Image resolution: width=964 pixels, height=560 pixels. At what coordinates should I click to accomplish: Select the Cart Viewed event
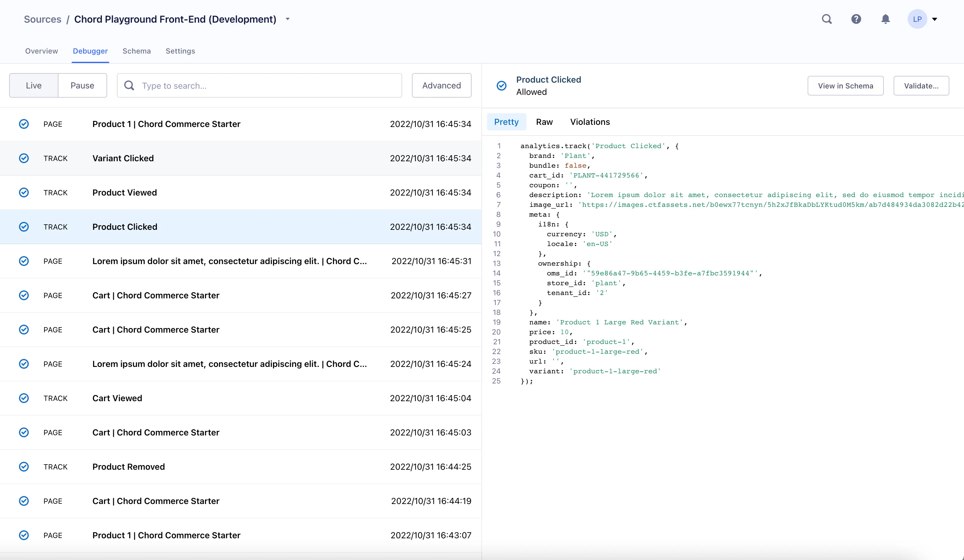[241, 398]
